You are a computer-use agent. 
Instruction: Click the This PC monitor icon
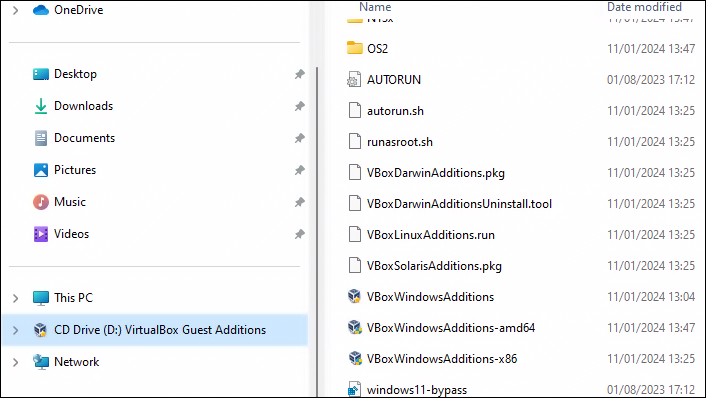(41, 298)
